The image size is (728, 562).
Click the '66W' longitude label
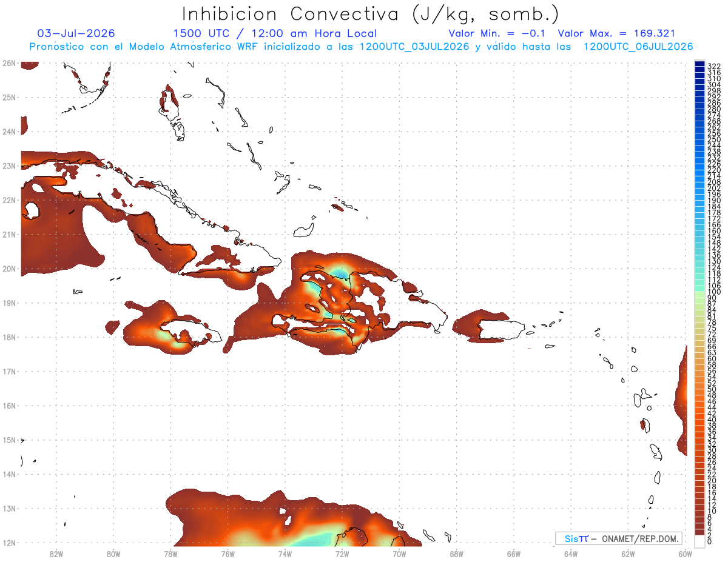513,553
